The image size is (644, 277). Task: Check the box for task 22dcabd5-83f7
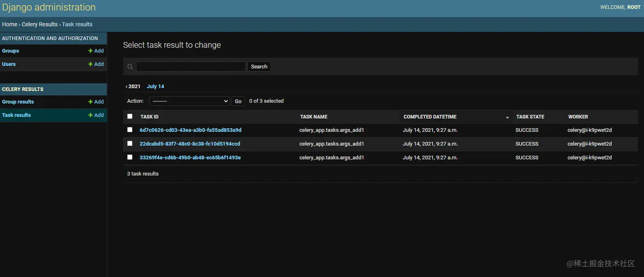(130, 143)
